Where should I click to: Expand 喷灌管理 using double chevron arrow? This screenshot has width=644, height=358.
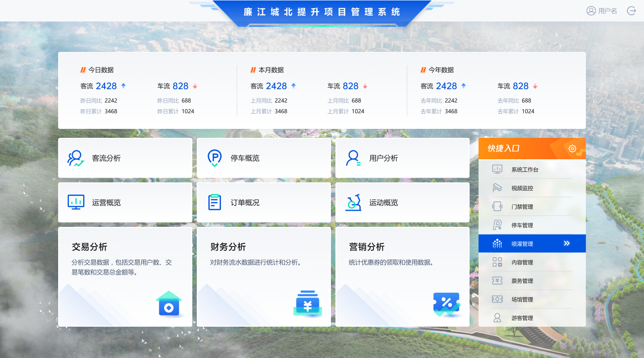point(567,243)
